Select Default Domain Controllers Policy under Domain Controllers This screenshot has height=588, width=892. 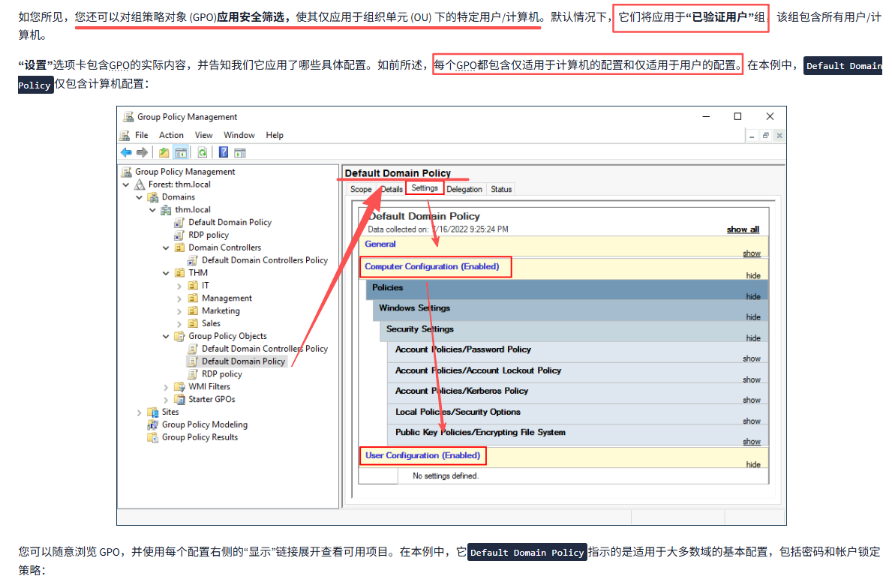(265, 260)
